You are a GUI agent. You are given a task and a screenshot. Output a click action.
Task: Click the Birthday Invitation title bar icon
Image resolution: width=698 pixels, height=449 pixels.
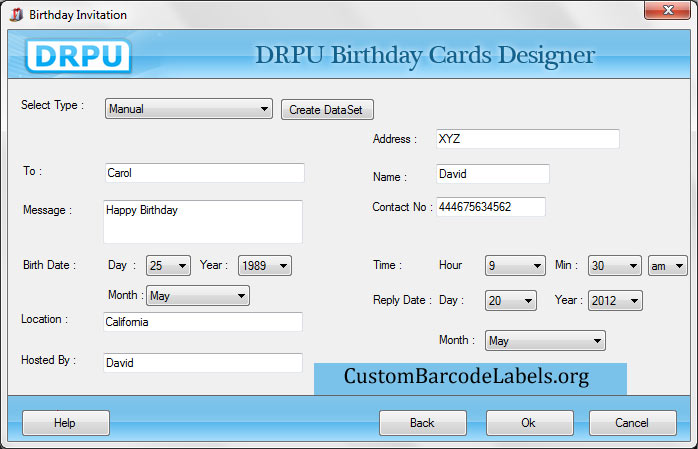16,14
